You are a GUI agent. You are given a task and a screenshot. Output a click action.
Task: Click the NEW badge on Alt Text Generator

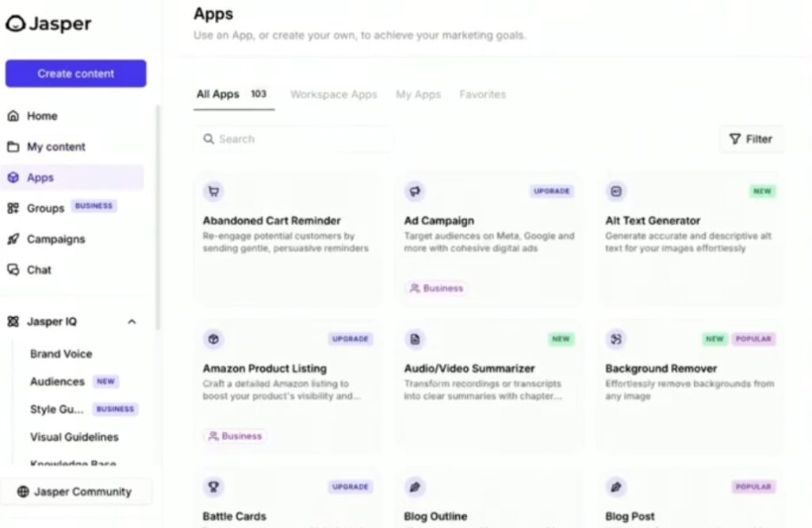point(762,191)
